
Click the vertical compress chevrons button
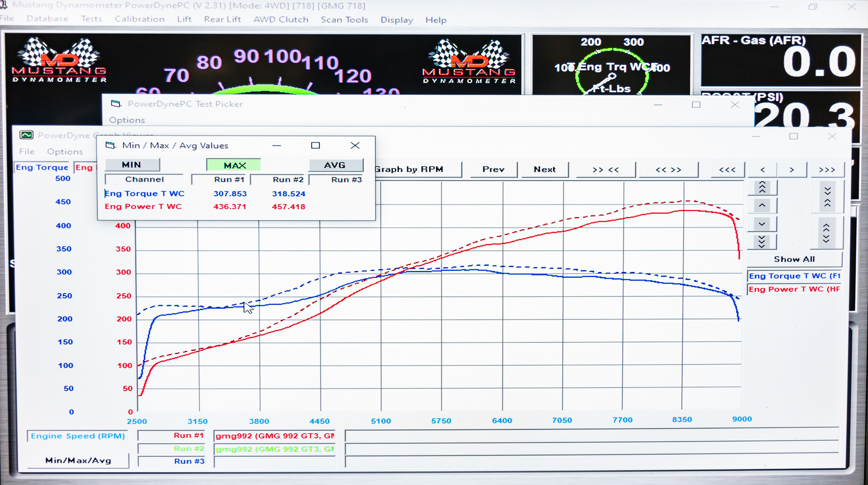[x=827, y=197]
